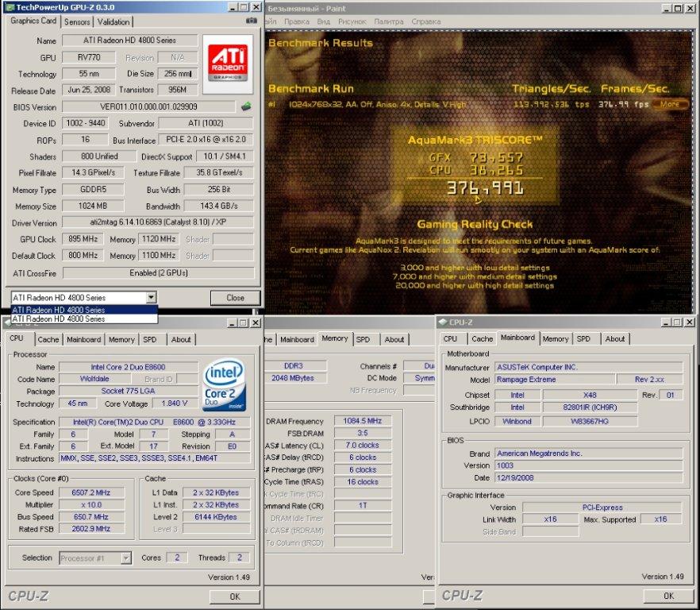This screenshot has height=610, width=700.
Task: Click the Level 2 cache 6144 KBytes value
Action: tap(216, 516)
